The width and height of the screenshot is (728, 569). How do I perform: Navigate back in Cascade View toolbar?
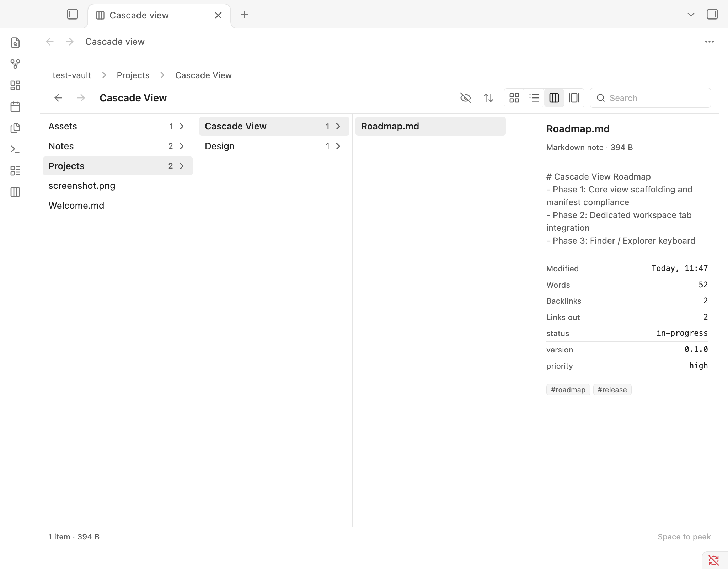(x=58, y=98)
